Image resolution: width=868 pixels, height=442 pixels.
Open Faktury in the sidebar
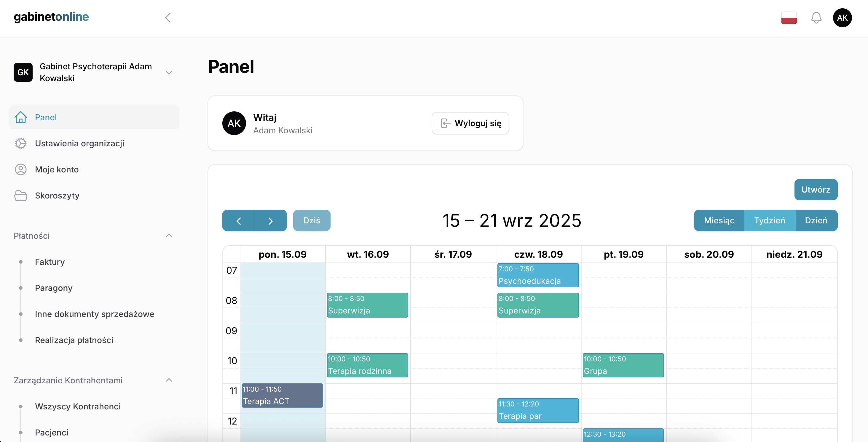point(50,262)
